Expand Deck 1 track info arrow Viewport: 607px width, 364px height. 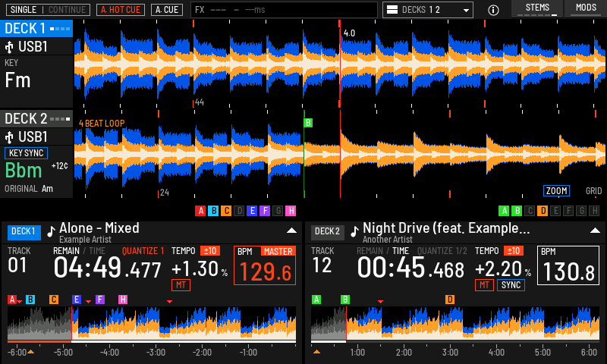(291, 231)
